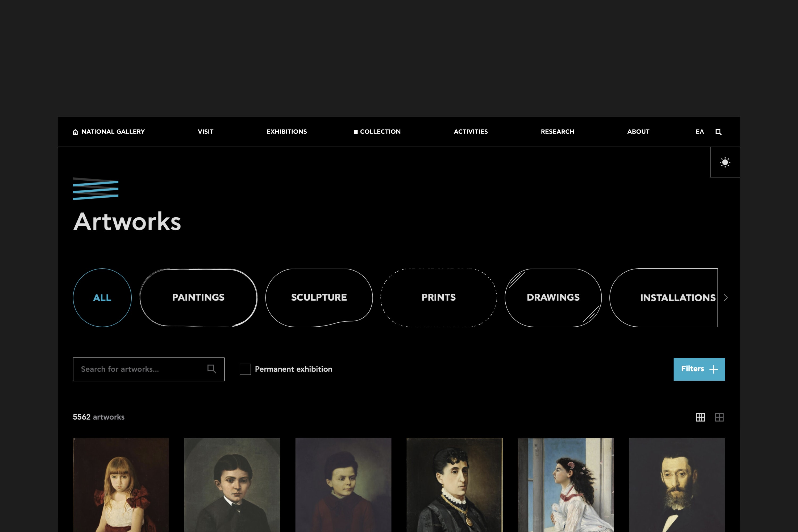This screenshot has height=532, width=798.
Task: Click the plus icon on Filters
Action: pyautogui.click(x=713, y=369)
